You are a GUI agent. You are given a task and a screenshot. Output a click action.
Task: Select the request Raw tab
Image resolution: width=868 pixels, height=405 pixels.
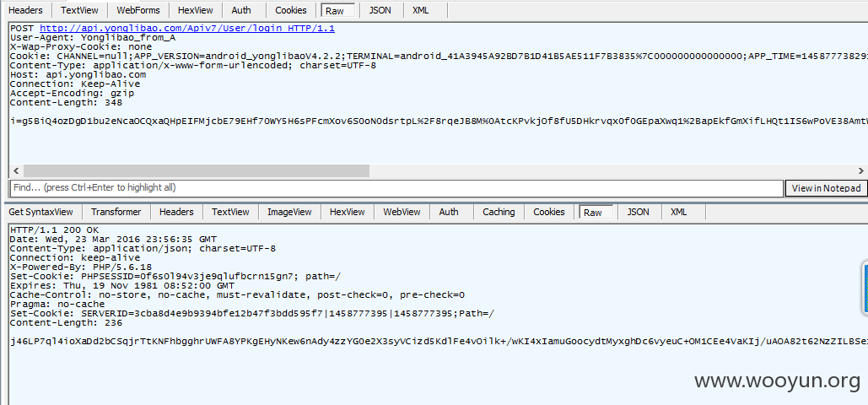337,10
